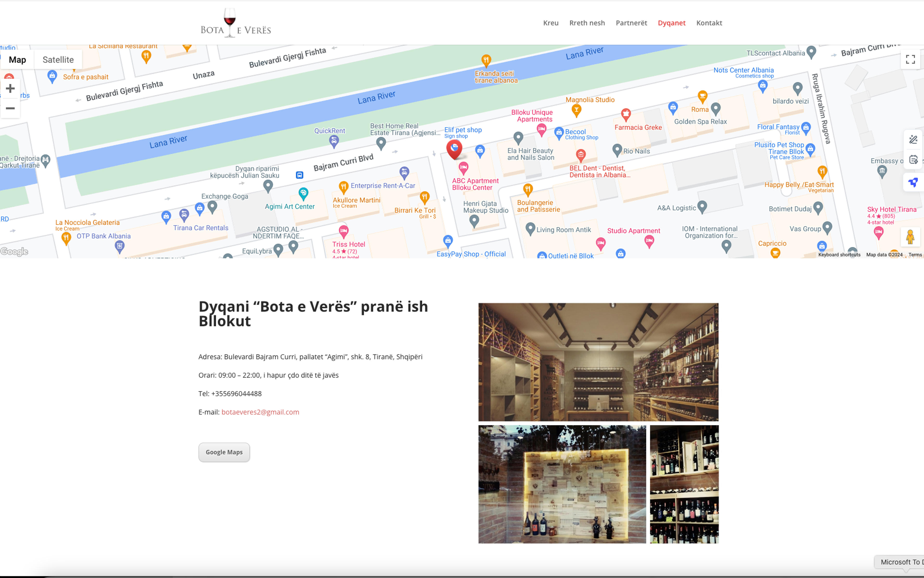Select the Plusito Pet Shop pin

810,149
